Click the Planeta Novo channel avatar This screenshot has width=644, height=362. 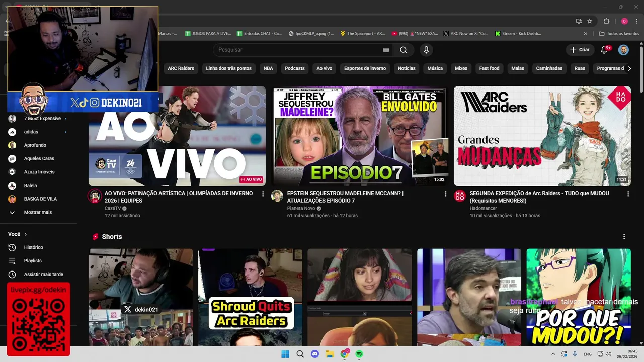coord(277,196)
